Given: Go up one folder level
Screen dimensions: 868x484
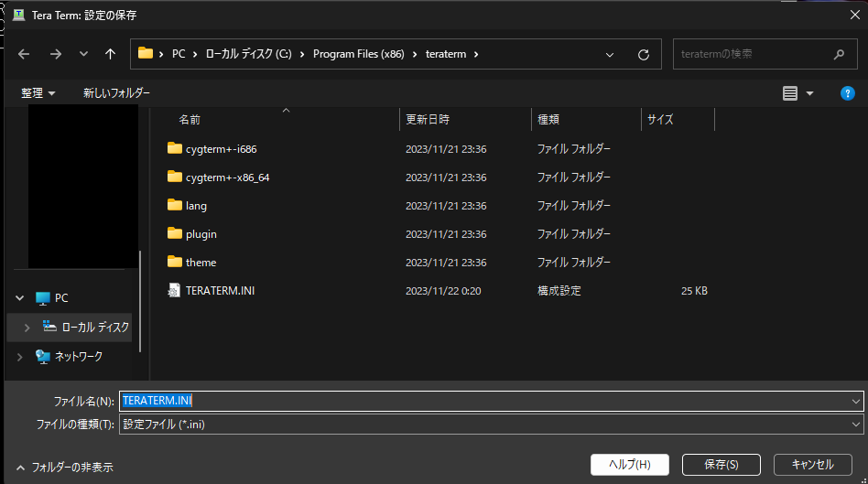Looking at the screenshot, I should click(x=110, y=54).
